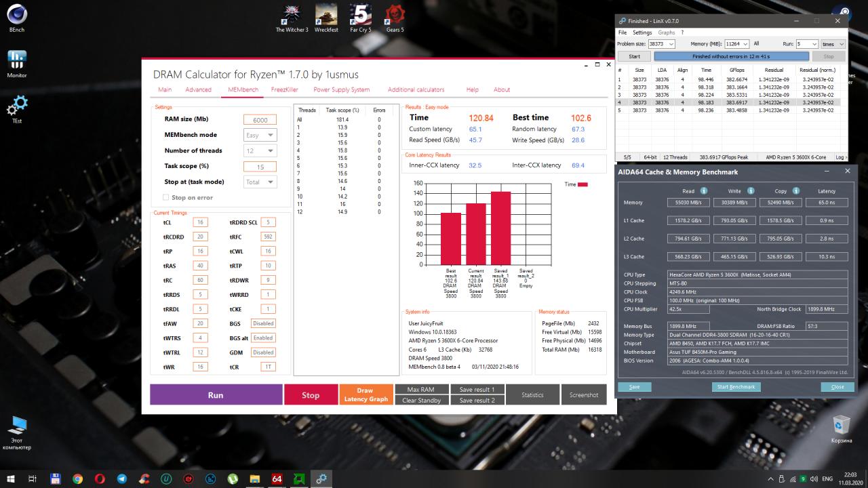Open the network tray icon

(793, 479)
